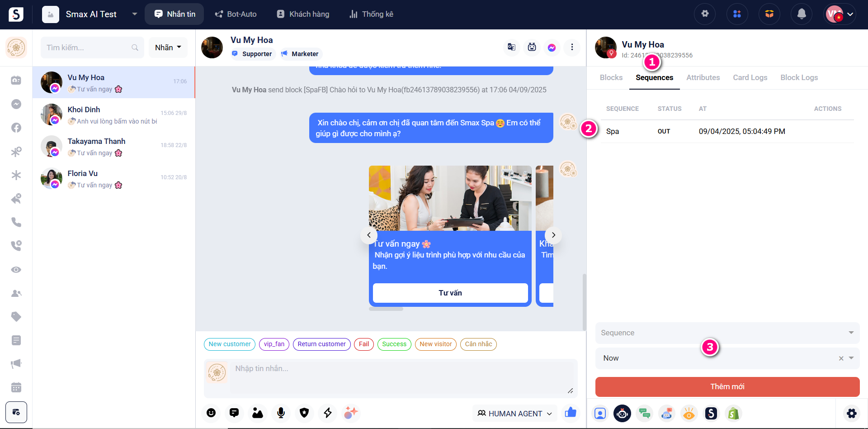Toggle the eye icon in left sidebar
Viewport: 868px width, 429px height.
point(16,270)
